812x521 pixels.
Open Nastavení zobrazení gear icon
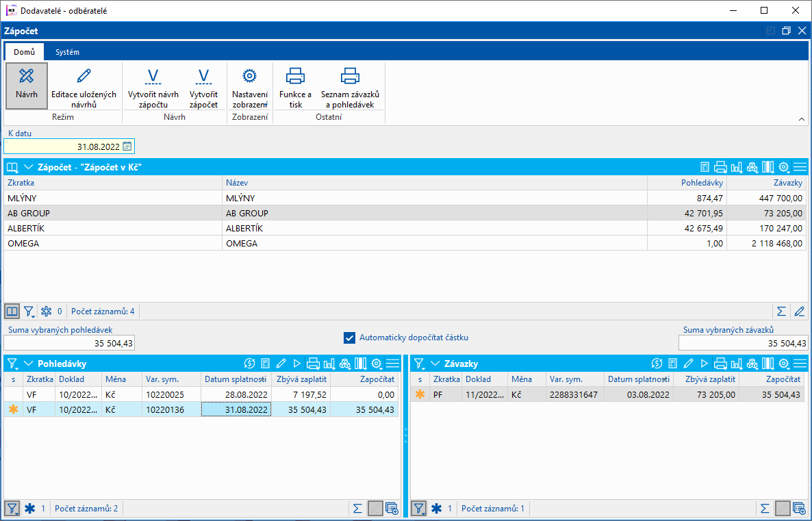coord(249,76)
